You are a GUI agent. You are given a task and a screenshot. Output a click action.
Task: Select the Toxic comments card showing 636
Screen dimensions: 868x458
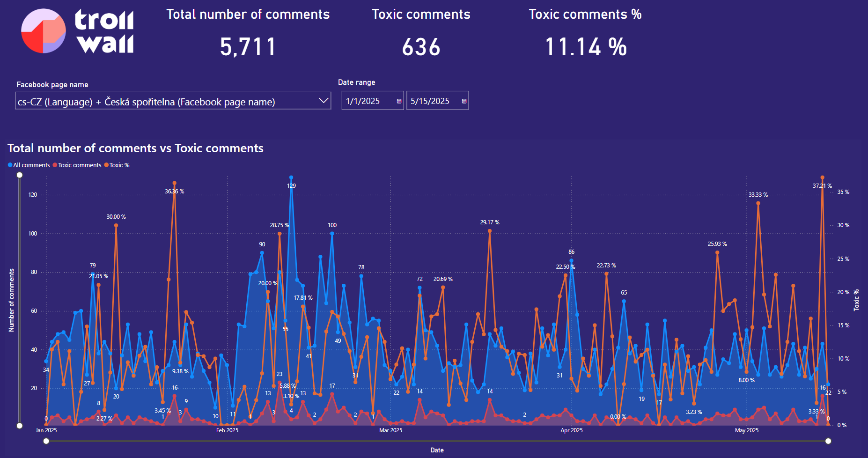point(421,47)
